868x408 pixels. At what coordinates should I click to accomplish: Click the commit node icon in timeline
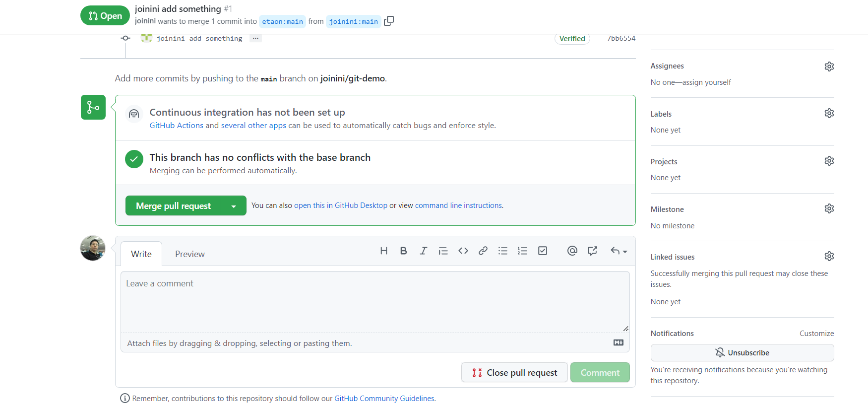(125, 38)
